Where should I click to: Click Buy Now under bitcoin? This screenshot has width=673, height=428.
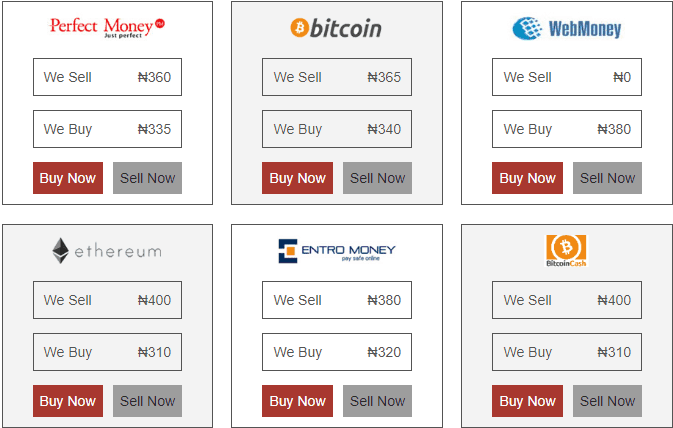tap(297, 178)
